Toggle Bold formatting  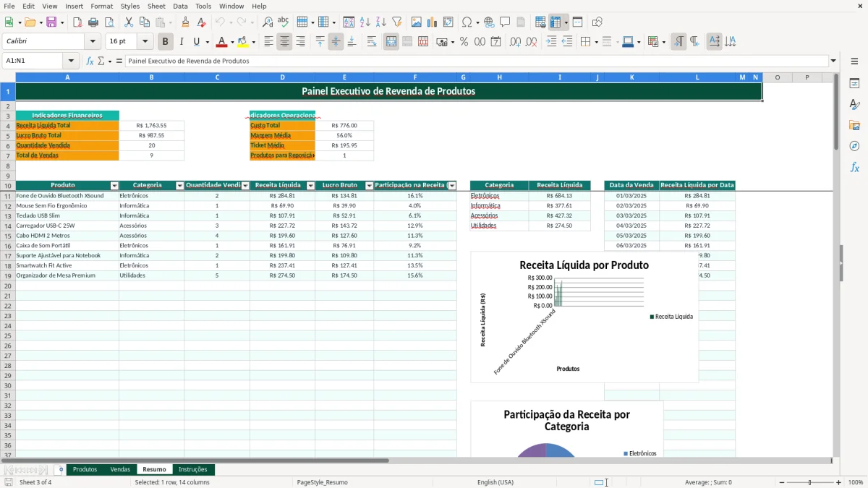click(165, 42)
